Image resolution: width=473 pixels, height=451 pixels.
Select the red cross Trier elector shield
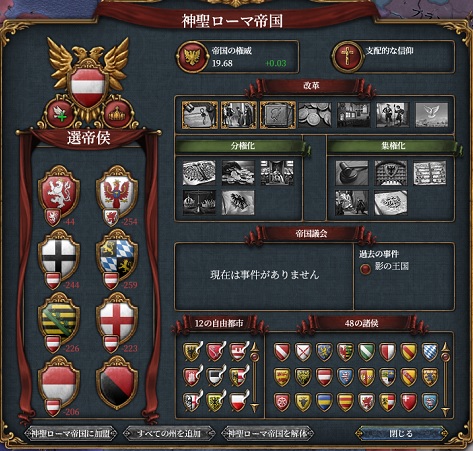point(117,320)
